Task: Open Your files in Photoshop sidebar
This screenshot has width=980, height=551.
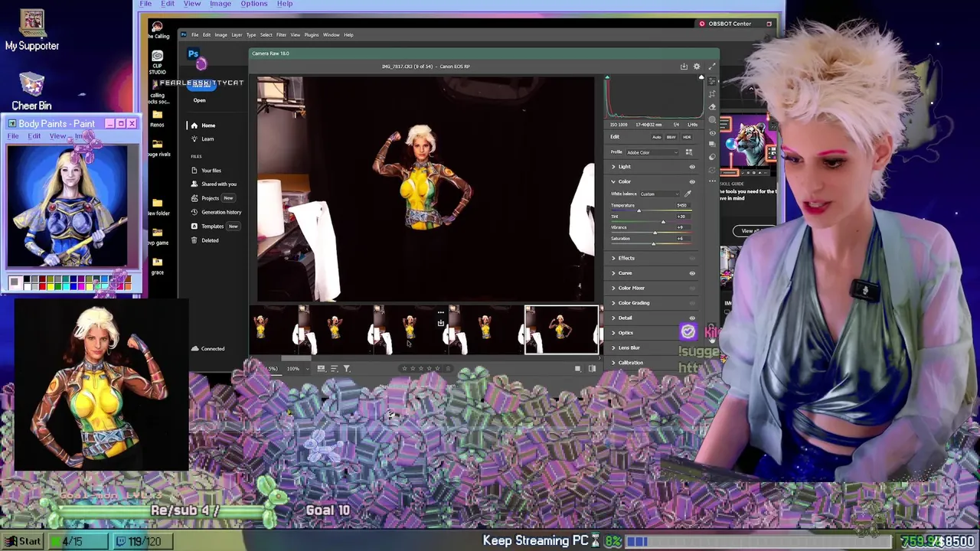Action: tap(211, 171)
